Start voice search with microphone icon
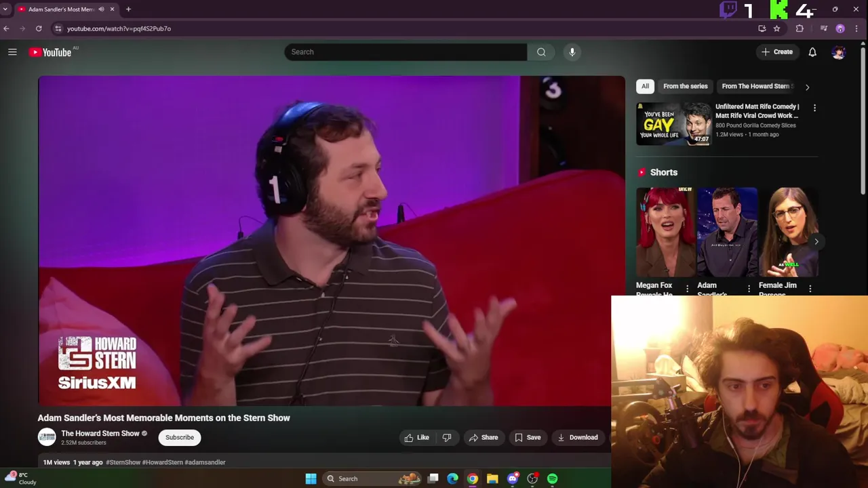This screenshot has height=488, width=868. tap(572, 52)
